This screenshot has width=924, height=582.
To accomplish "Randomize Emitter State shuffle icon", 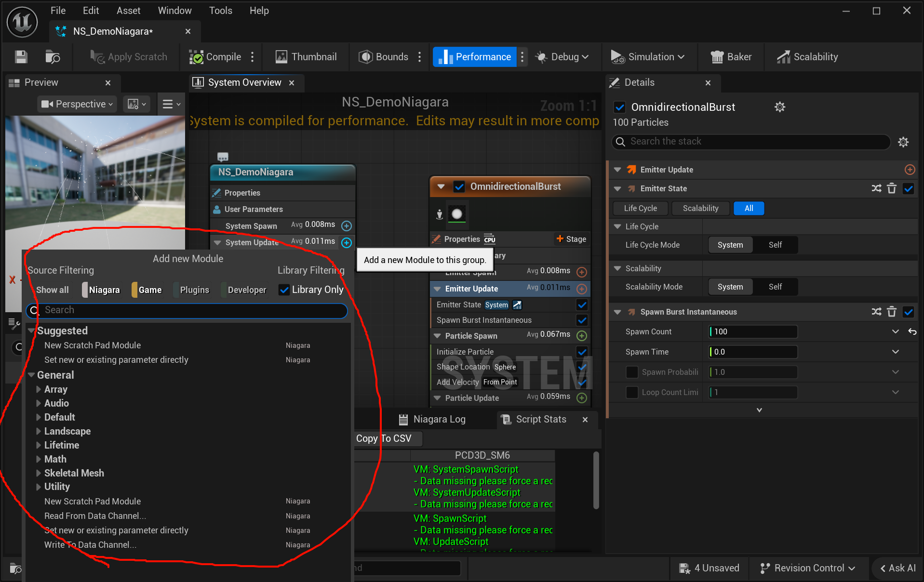I will [877, 188].
